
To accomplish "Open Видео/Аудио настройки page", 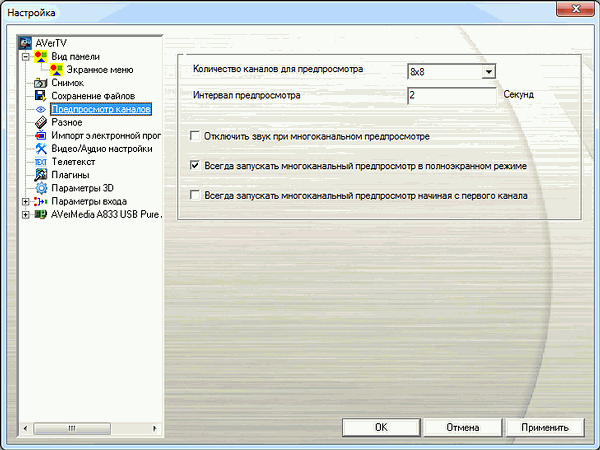I will [x=102, y=148].
